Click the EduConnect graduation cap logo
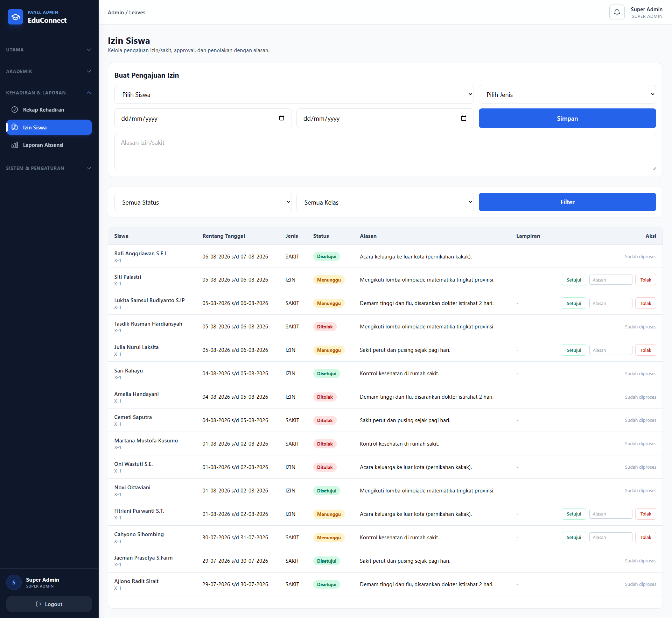672x618 pixels. [15, 17]
